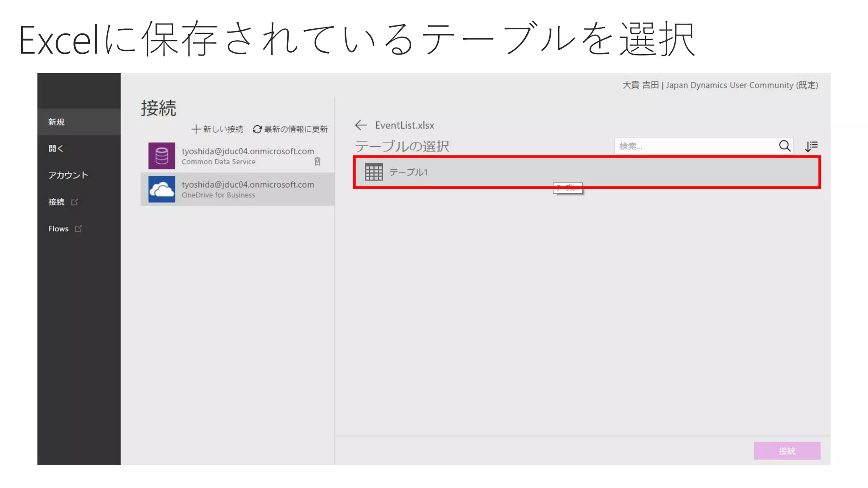This screenshot has width=868, height=488.
Task: Click the テーブルの選択 heading
Action: tap(402, 146)
